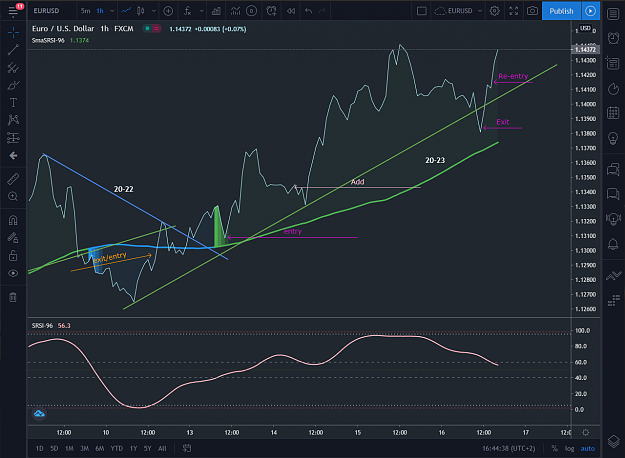Open the pattern tools icon
625x458 pixels.
13,120
